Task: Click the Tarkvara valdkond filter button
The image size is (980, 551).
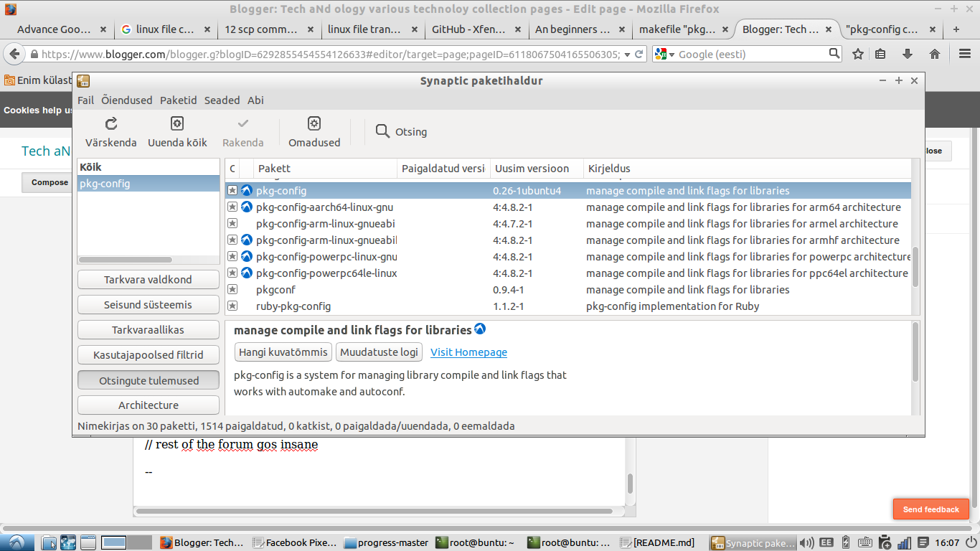Action: click(x=148, y=279)
